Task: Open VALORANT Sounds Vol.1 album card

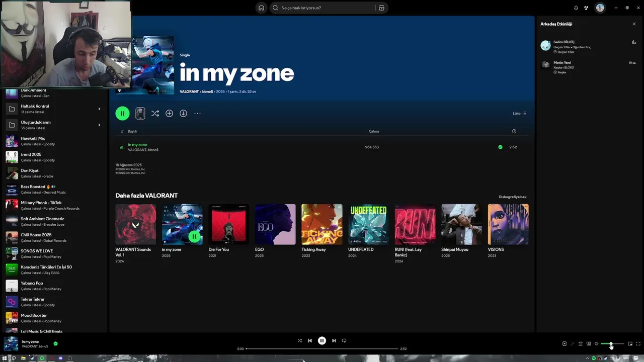Action: click(x=135, y=234)
